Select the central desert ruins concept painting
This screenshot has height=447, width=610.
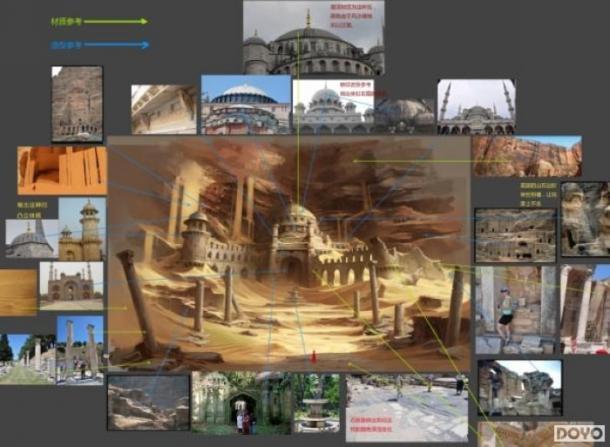(x=289, y=254)
